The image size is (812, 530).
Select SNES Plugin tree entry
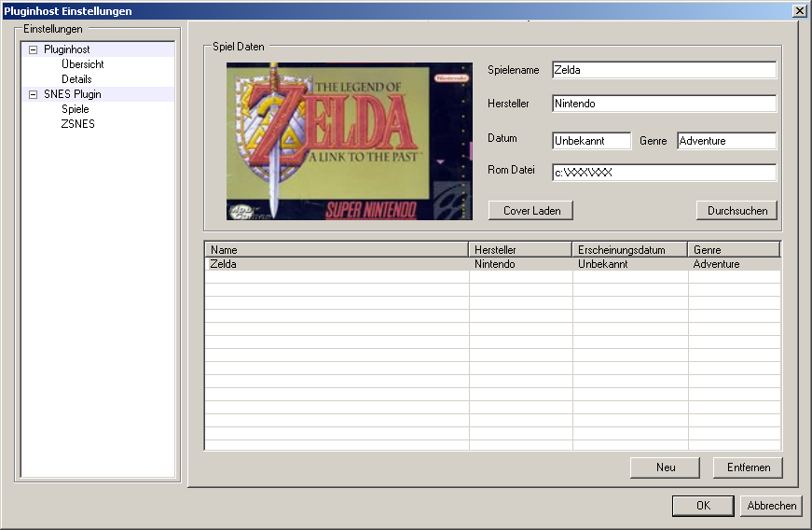pyautogui.click(x=73, y=94)
